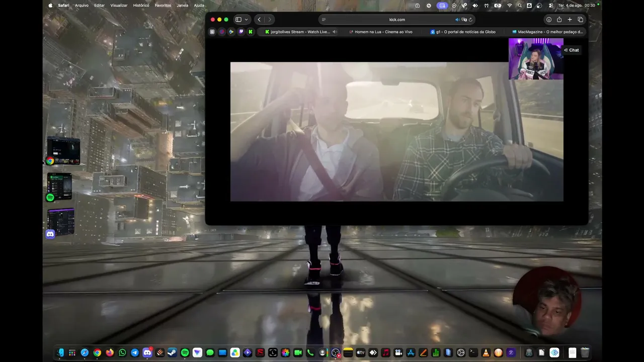This screenshot has height=362, width=644.
Task: Open the Arquivo menu
Action: click(82, 6)
